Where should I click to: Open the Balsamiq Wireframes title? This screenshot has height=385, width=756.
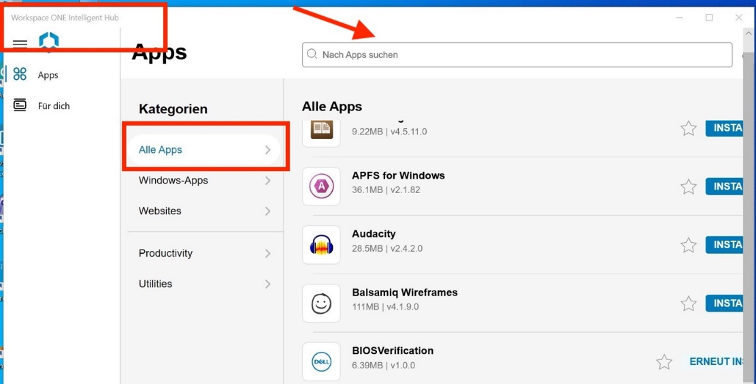(405, 292)
